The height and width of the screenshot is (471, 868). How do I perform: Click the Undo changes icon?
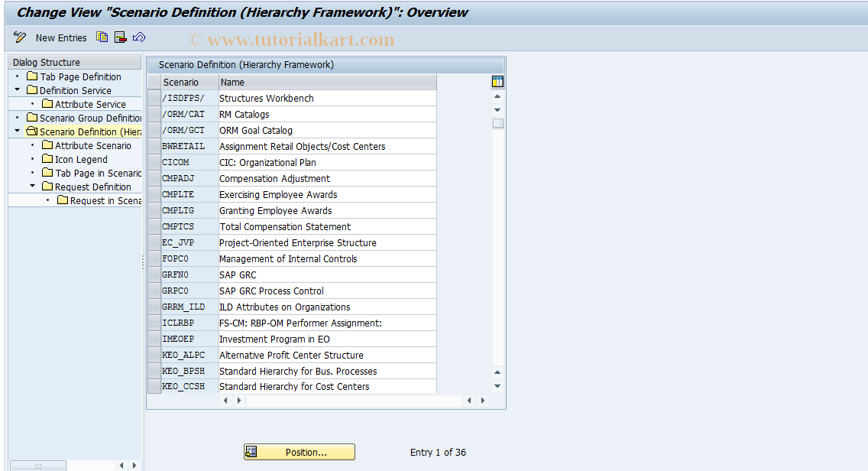click(x=139, y=37)
